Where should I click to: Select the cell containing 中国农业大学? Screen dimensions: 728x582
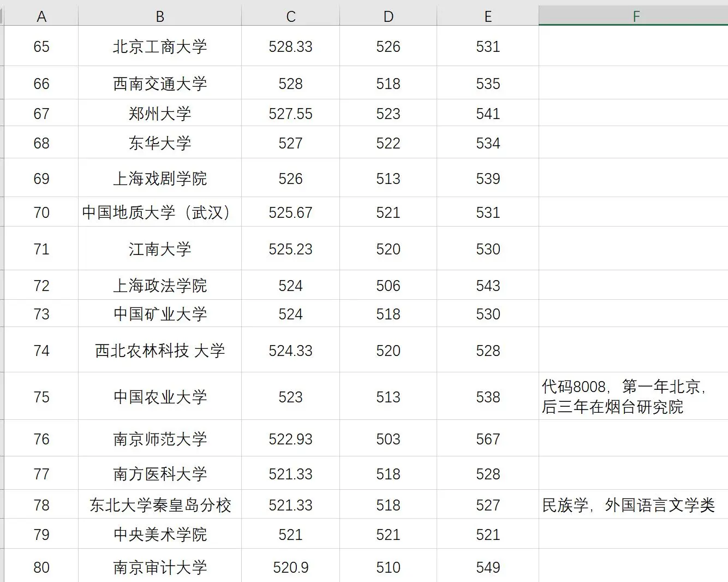coord(159,397)
